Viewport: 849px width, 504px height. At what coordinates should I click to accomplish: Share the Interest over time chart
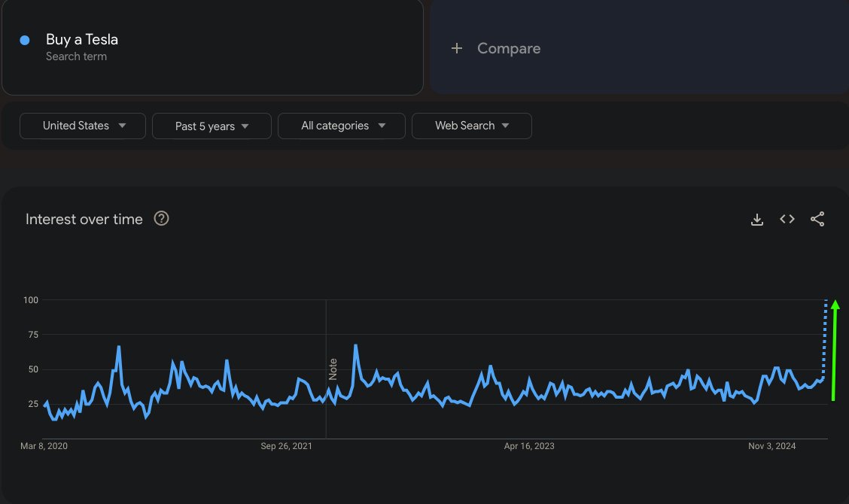click(x=817, y=219)
